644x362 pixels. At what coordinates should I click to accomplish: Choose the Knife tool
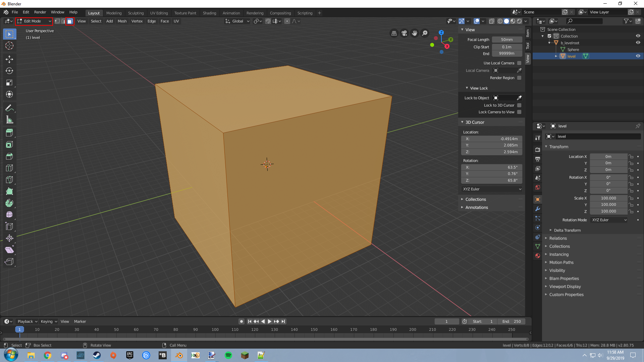[9, 180]
